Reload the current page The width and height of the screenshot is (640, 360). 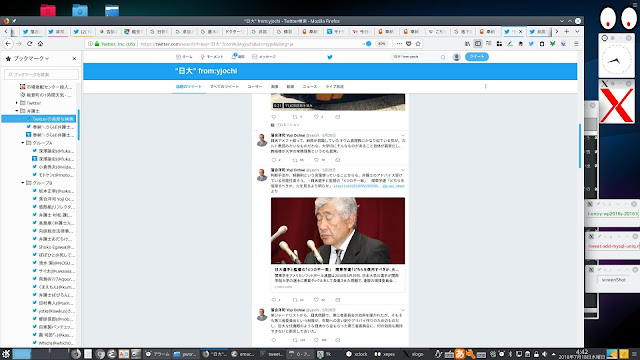coord(29,44)
